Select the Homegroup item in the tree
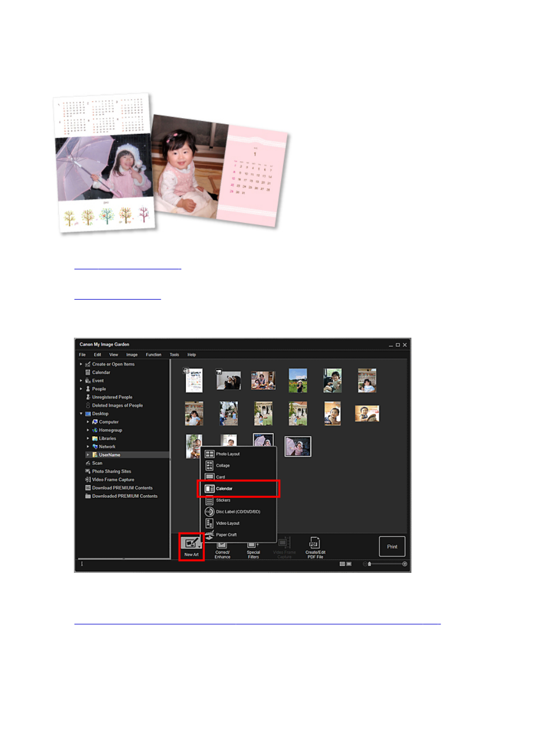534x756 pixels. pyautogui.click(x=110, y=430)
